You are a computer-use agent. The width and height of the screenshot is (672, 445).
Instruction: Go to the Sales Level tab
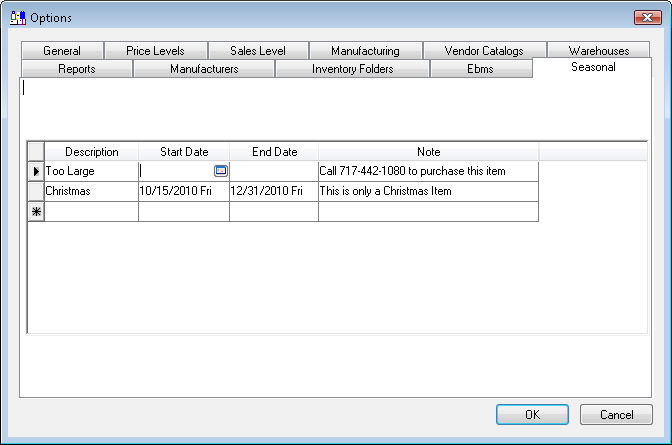tap(257, 51)
